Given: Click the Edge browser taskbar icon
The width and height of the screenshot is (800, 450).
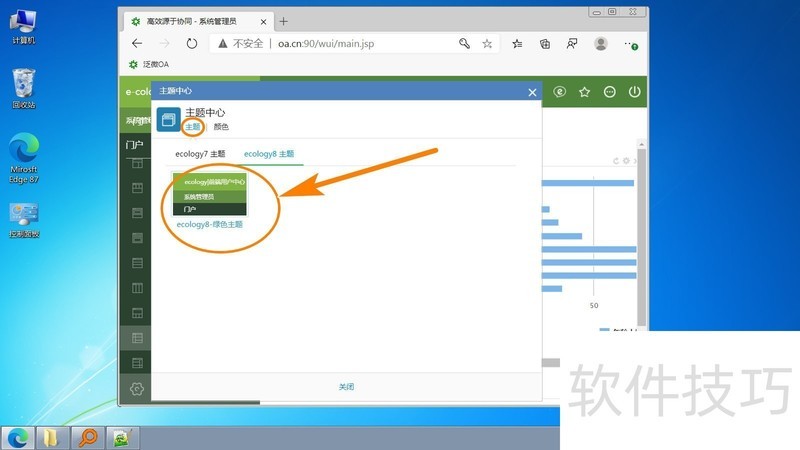Looking at the screenshot, I should pyautogui.click(x=18, y=438).
